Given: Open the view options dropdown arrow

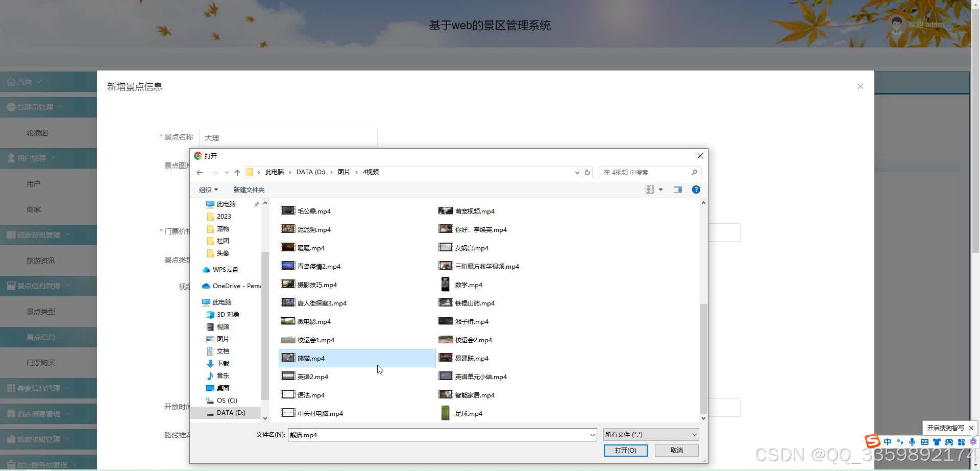Looking at the screenshot, I should 660,190.
